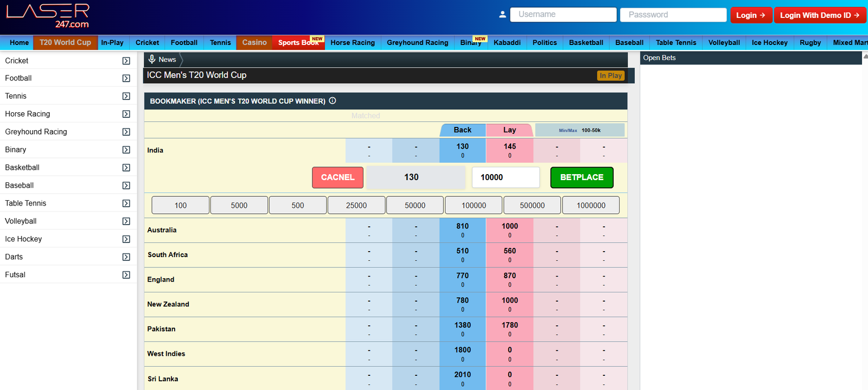868x390 pixels.
Task: Expand the Table Tennis sidebar arrow
Action: pyautogui.click(x=126, y=203)
